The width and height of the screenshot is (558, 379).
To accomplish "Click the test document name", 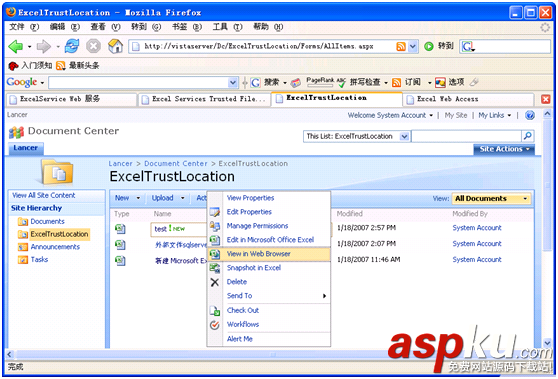I will point(160,229).
